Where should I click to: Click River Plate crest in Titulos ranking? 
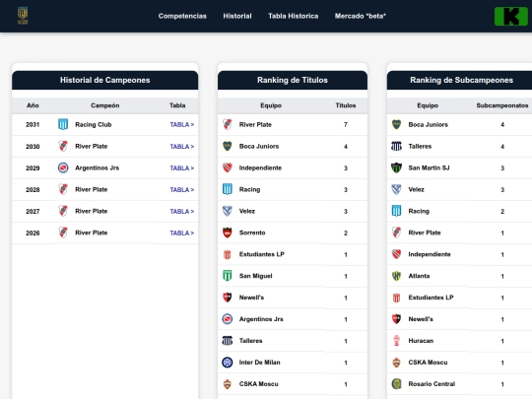(228, 124)
